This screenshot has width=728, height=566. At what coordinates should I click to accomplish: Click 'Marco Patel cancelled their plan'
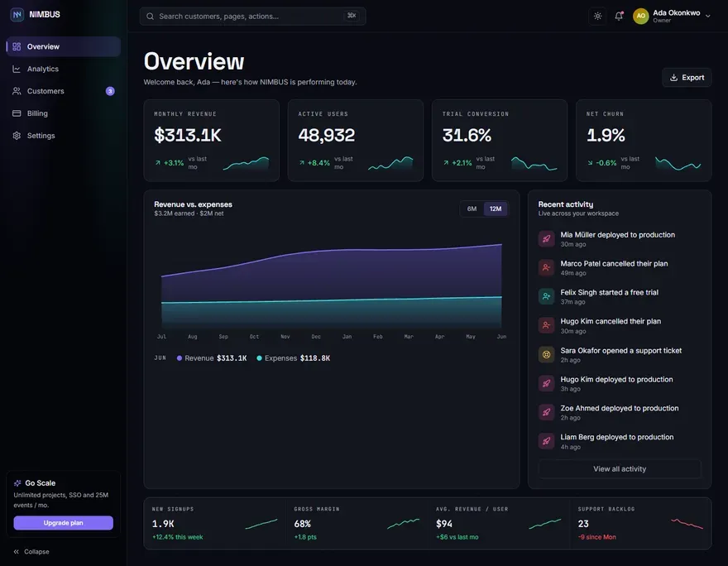point(614,264)
